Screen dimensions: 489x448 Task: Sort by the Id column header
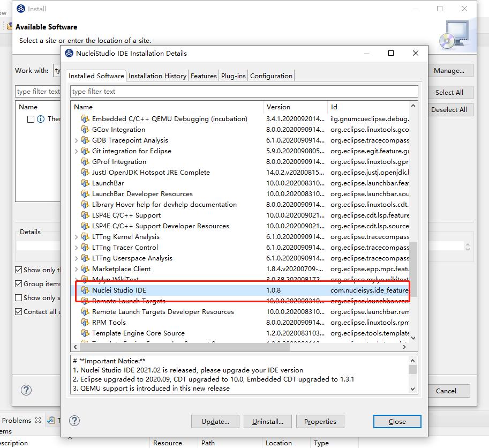368,107
